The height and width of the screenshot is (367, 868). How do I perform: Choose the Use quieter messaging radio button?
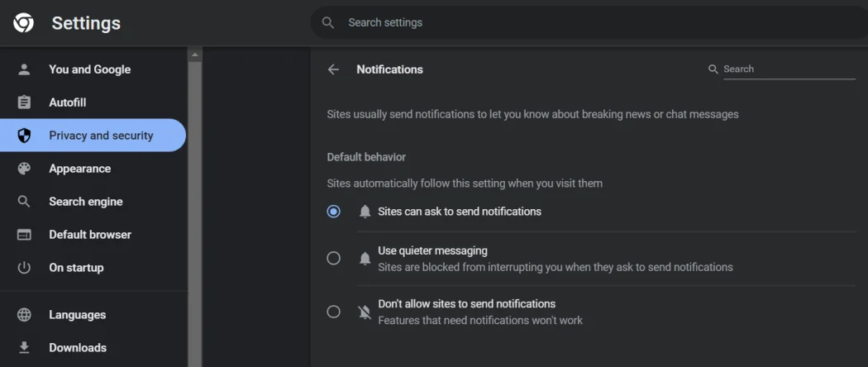click(x=333, y=258)
